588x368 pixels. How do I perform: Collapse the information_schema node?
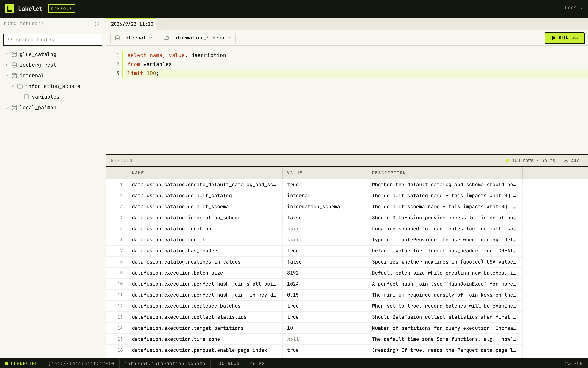point(12,86)
